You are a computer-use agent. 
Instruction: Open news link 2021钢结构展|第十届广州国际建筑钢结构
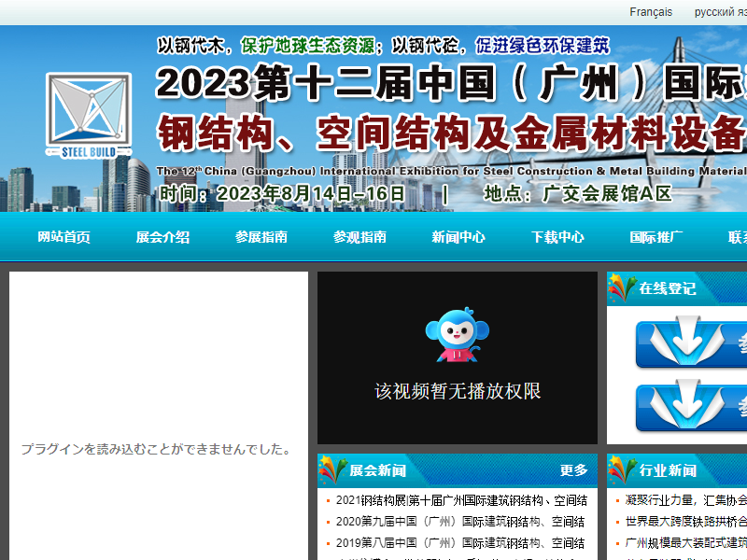tap(461, 500)
